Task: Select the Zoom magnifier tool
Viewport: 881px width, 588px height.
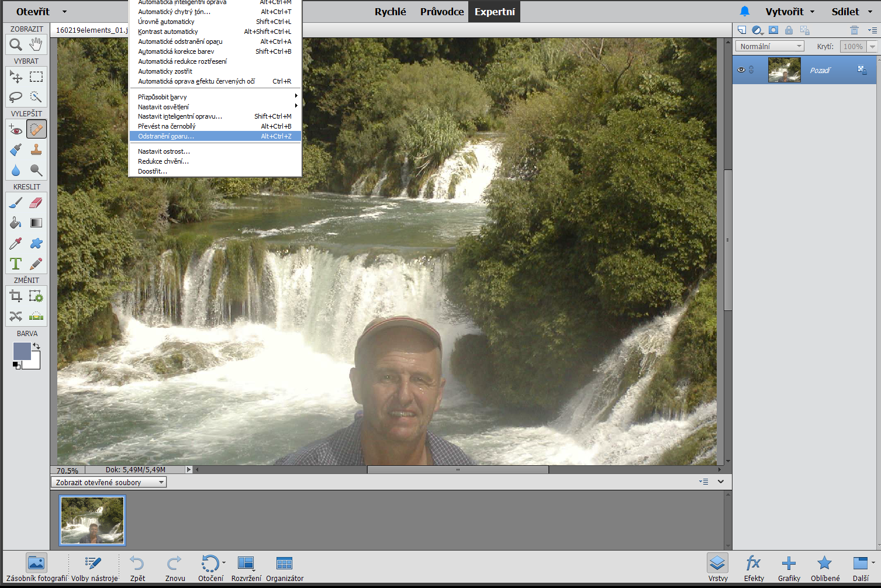Action: pos(16,44)
